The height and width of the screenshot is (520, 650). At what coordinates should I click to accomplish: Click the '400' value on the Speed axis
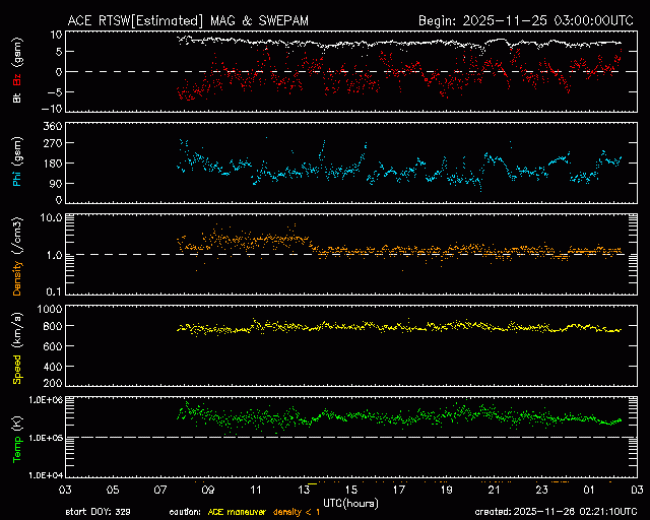[52, 367]
